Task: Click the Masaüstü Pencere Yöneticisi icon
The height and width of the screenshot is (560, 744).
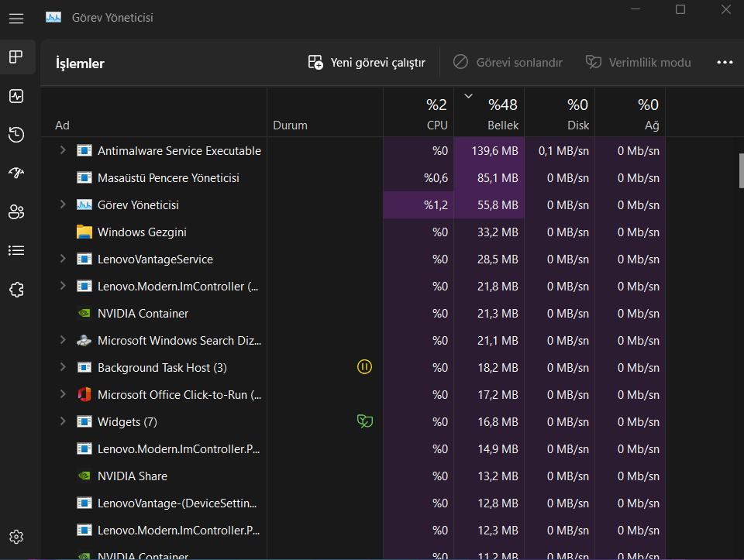Action: (84, 178)
